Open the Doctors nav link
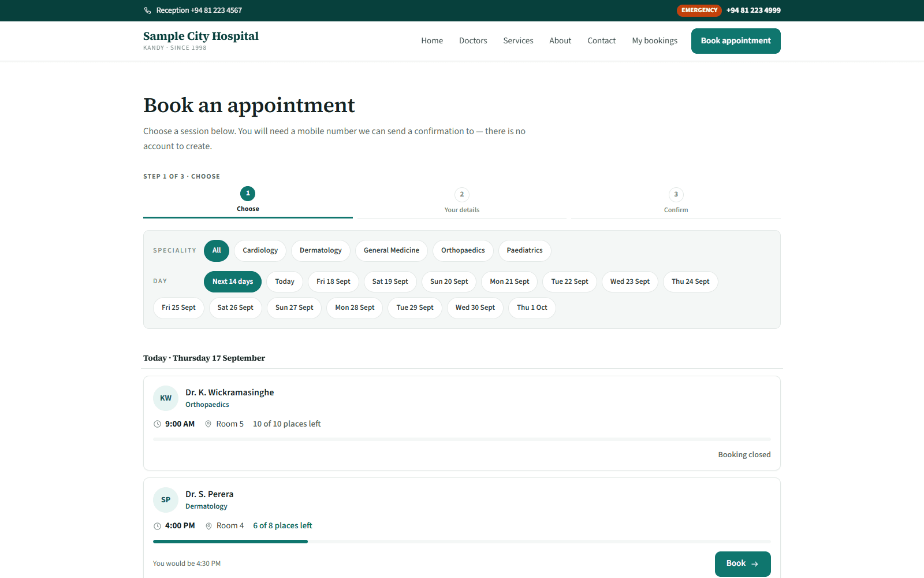Viewport: 924px width, 578px height. [473, 41]
